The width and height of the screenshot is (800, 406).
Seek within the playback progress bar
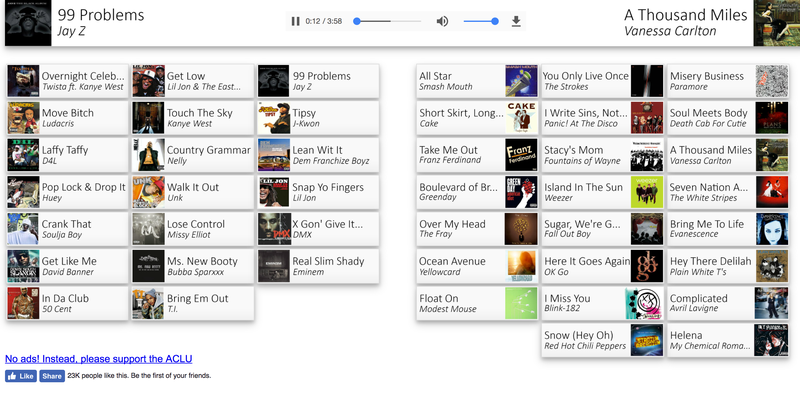pos(389,21)
